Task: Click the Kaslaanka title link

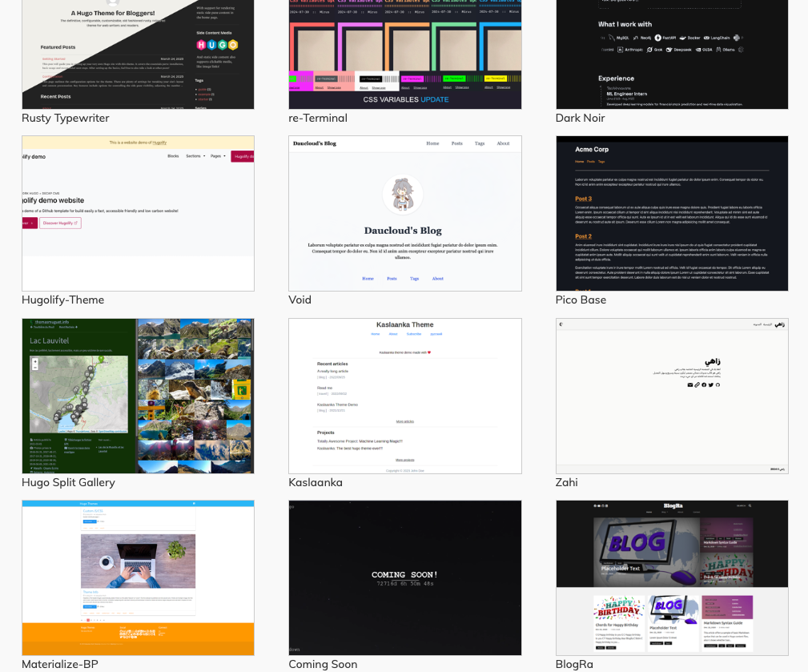Action: 316,482
